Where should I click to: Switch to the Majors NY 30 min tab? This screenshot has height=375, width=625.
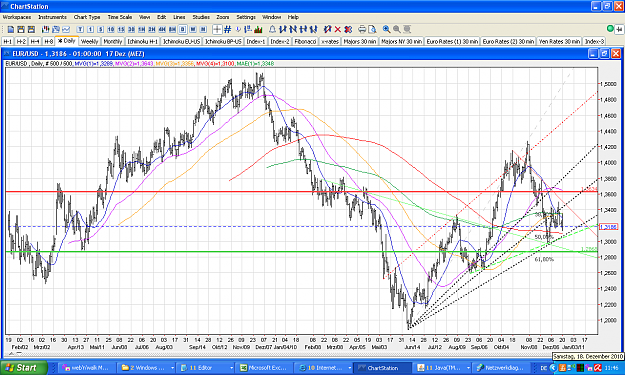click(x=401, y=41)
